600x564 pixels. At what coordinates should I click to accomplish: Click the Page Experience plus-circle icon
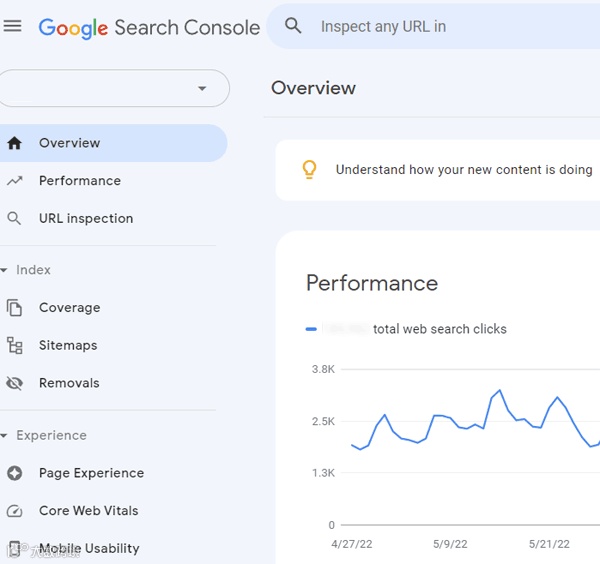[14, 473]
